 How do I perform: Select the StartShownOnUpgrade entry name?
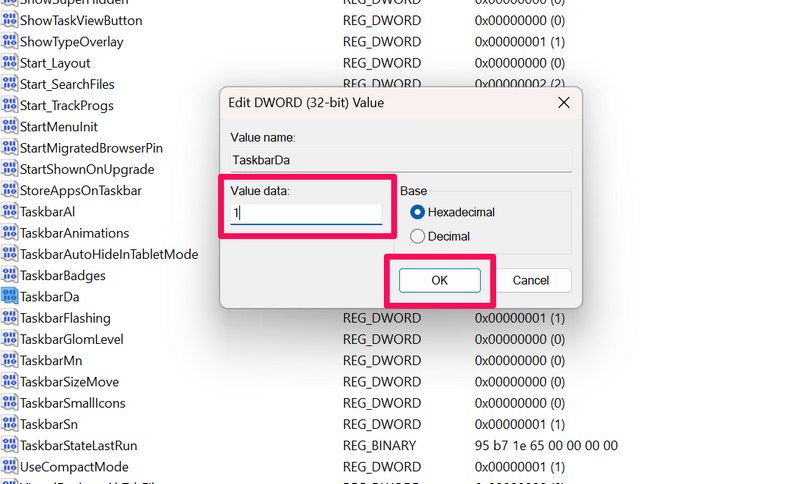[x=87, y=169]
